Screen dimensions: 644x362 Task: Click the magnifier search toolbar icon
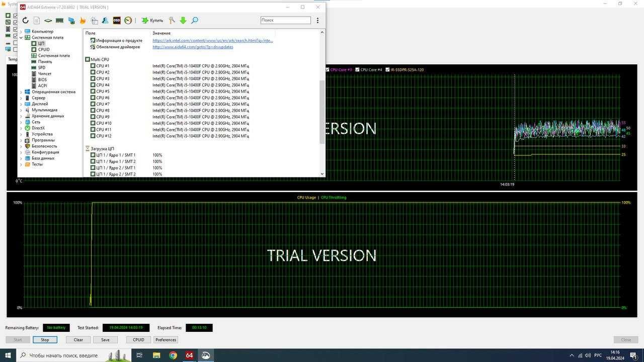[x=195, y=20]
